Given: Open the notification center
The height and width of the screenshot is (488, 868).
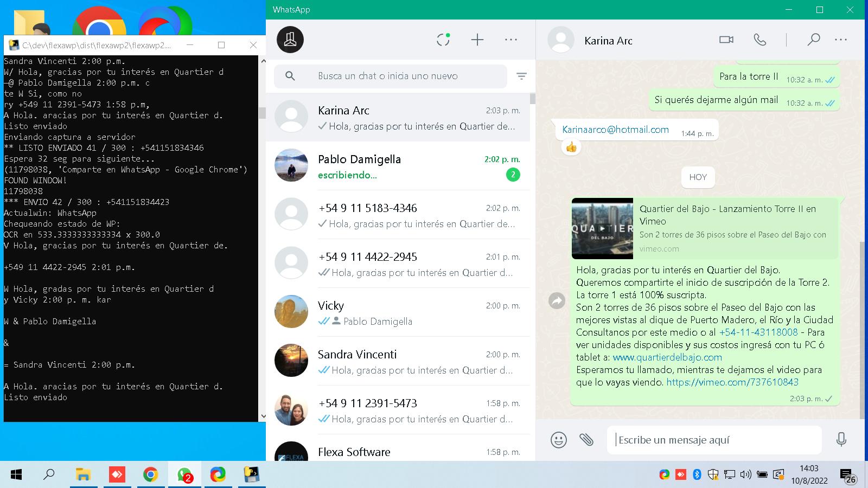Looking at the screenshot, I should coord(847,476).
